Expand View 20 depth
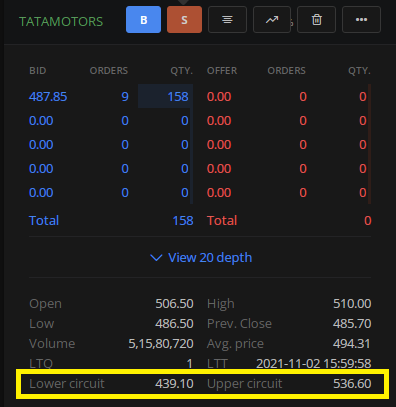 [x=201, y=258]
